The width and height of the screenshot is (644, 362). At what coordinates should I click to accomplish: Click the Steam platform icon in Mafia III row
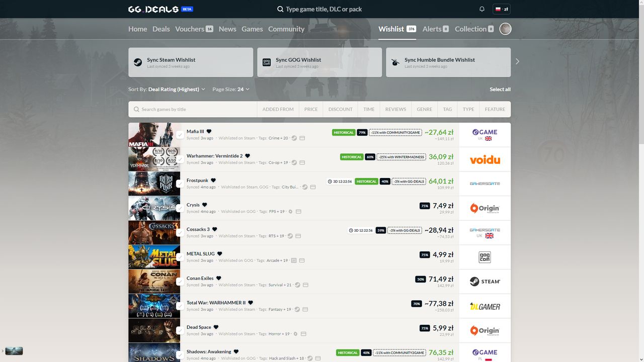point(294,138)
